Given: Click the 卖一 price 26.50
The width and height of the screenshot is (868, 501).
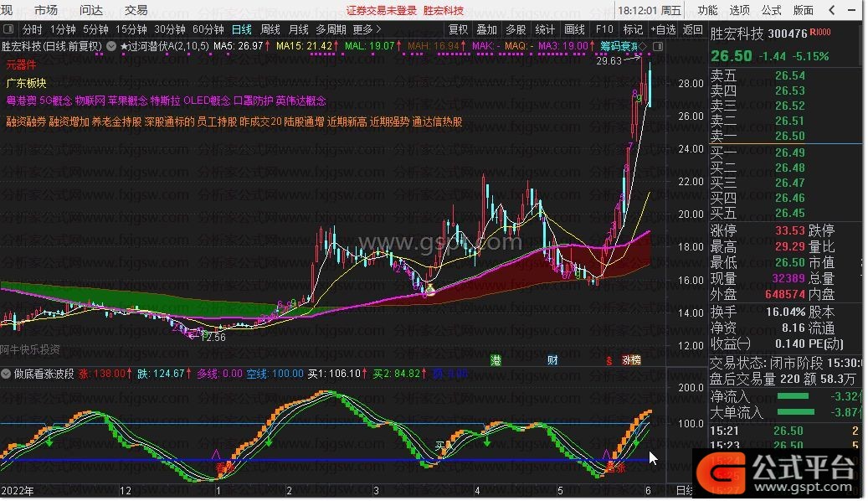Looking at the screenshot, I should click(790, 137).
